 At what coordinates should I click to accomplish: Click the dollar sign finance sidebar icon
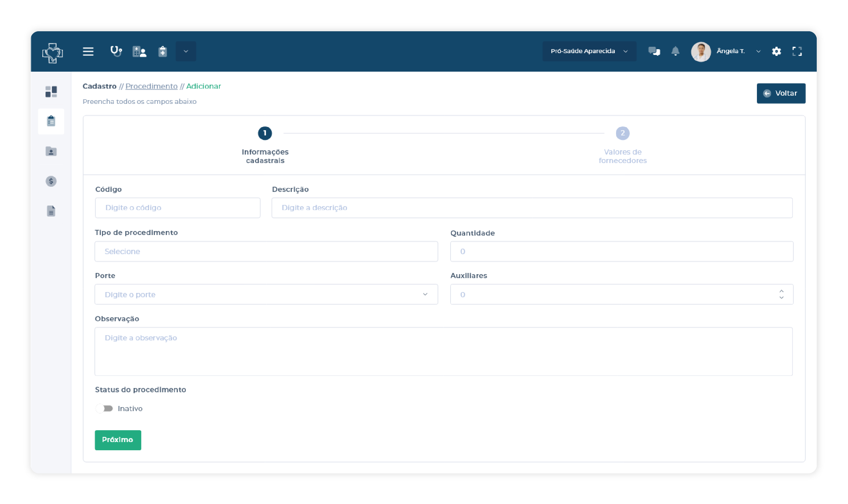click(51, 181)
